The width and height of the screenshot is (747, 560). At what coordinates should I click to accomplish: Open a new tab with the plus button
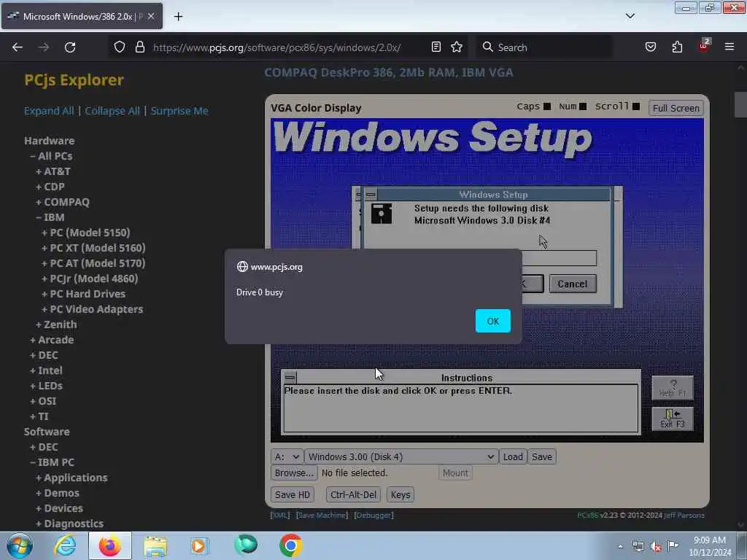point(178,17)
